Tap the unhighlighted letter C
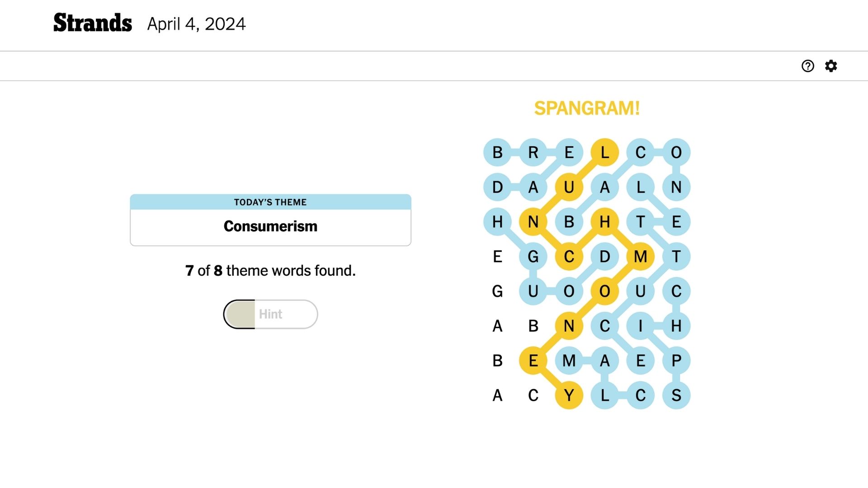 533,395
